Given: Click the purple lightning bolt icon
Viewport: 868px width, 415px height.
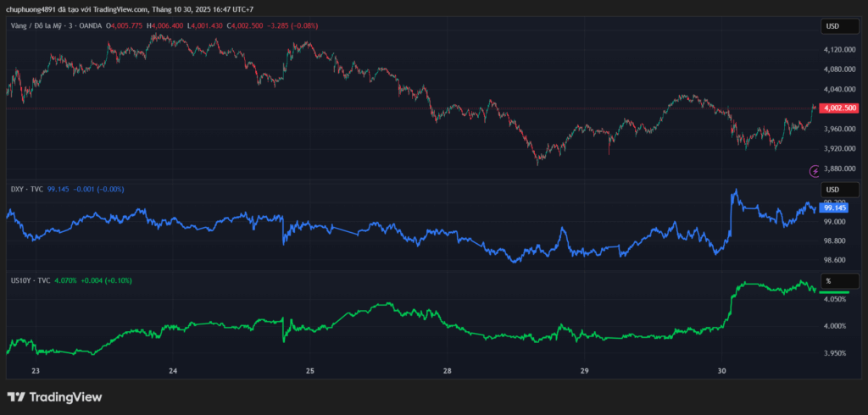Looking at the screenshot, I should [815, 171].
